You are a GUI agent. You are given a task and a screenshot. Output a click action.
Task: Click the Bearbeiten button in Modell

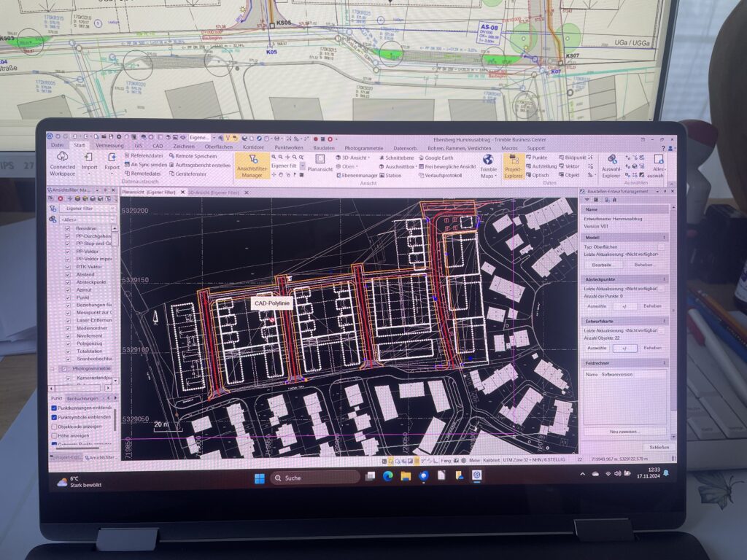click(602, 265)
